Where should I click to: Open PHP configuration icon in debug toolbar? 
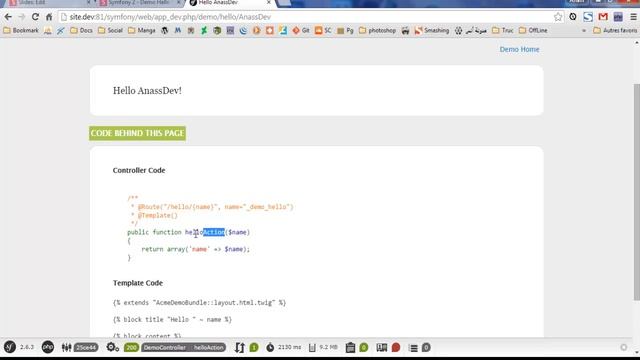coord(48,347)
